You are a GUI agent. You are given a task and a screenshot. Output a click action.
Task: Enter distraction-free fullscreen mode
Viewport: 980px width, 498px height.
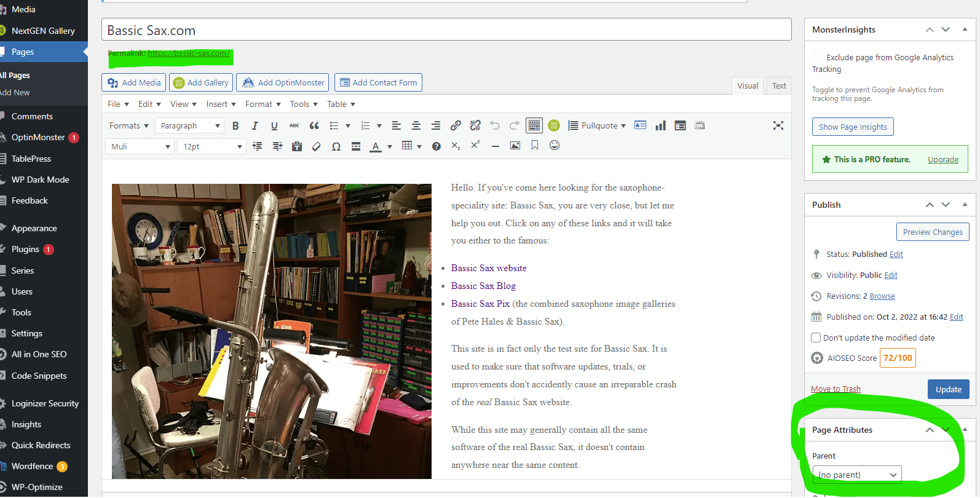[x=778, y=125]
